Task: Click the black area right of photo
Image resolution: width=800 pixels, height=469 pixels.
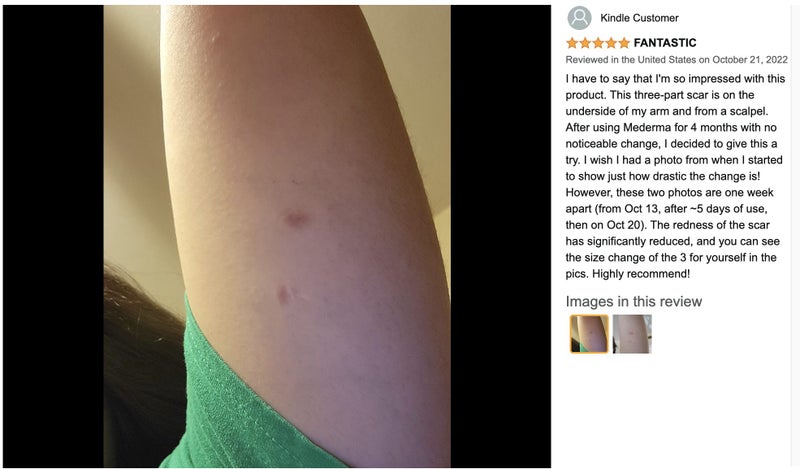Action: point(501,236)
